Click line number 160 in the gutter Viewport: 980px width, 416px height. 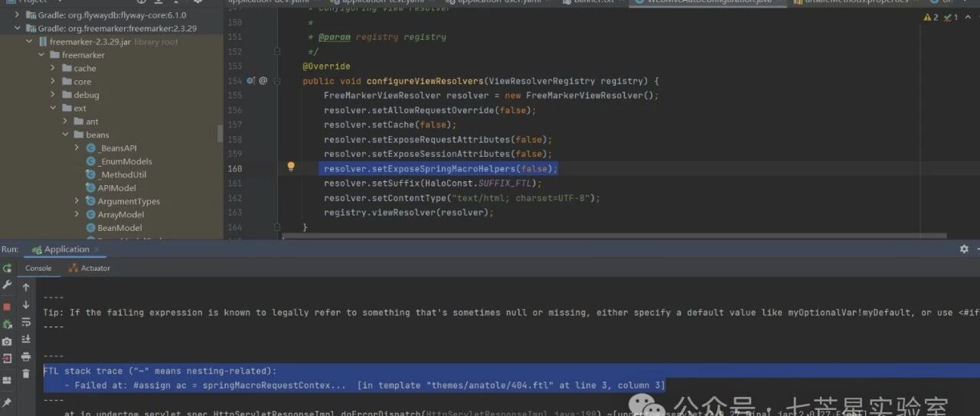coord(234,169)
